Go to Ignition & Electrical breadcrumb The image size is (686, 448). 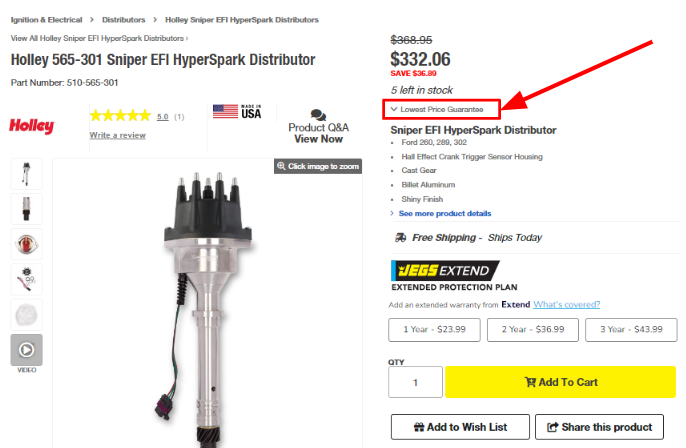(46, 19)
